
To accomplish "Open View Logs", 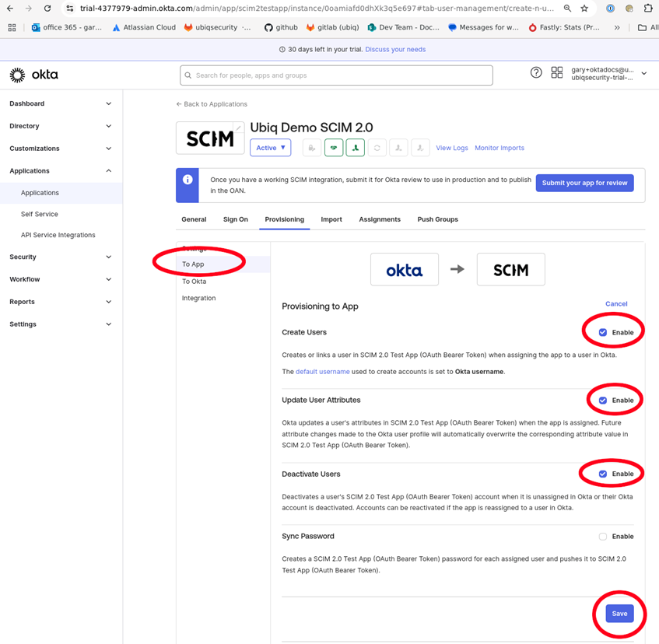I will point(452,148).
